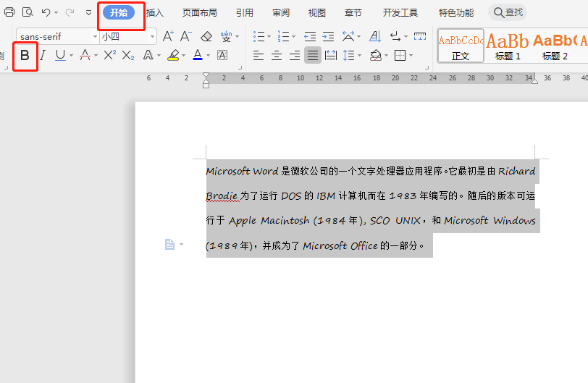This screenshot has height=383, width=588.
Task: Open font color dropdown arrow
Action: (x=208, y=56)
